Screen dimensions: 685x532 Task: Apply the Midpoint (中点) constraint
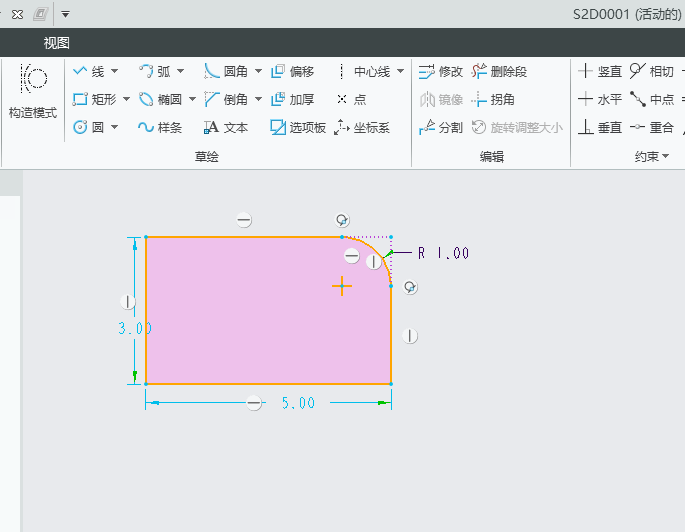pos(652,100)
